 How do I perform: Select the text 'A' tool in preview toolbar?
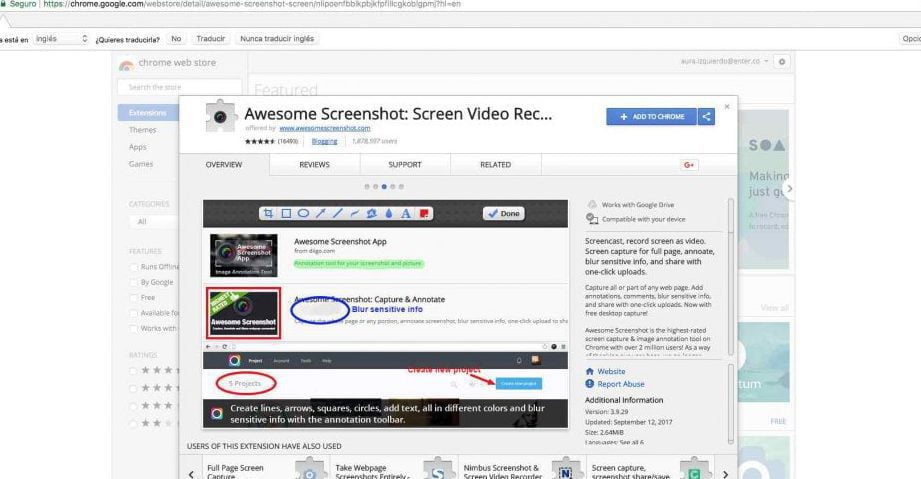406,213
